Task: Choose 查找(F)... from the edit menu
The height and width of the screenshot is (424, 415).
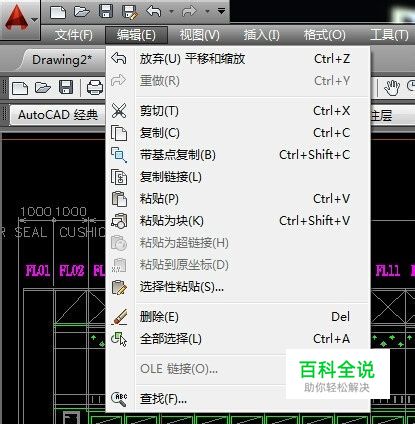Action: [x=237, y=399]
